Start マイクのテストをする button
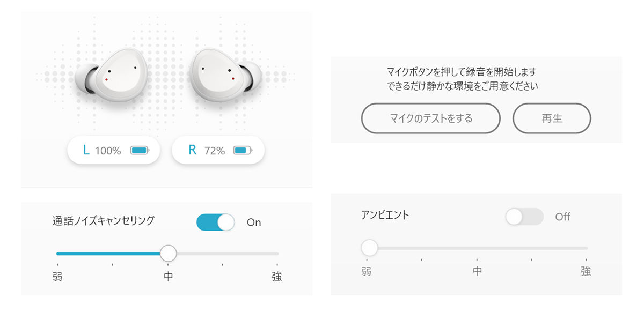 pos(431,118)
